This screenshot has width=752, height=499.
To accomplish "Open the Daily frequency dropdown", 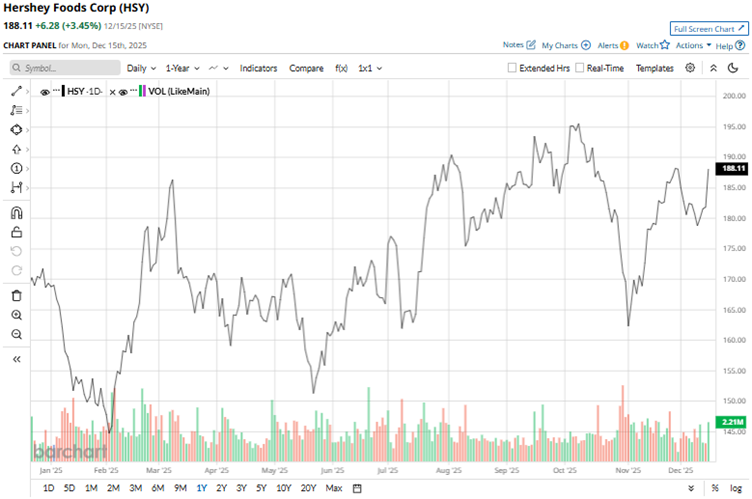I will coord(141,68).
